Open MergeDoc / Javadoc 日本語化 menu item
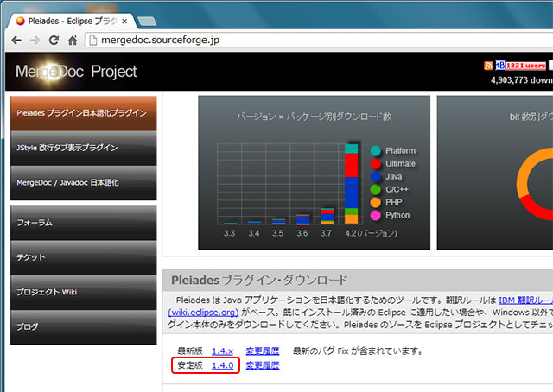The width and height of the screenshot is (553, 392). coord(84,183)
